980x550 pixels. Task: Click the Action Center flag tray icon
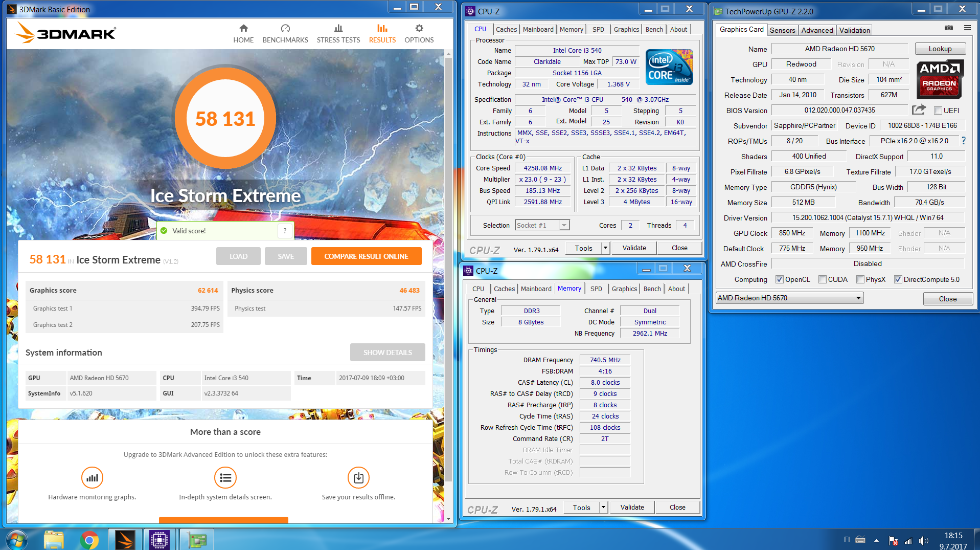tap(893, 541)
